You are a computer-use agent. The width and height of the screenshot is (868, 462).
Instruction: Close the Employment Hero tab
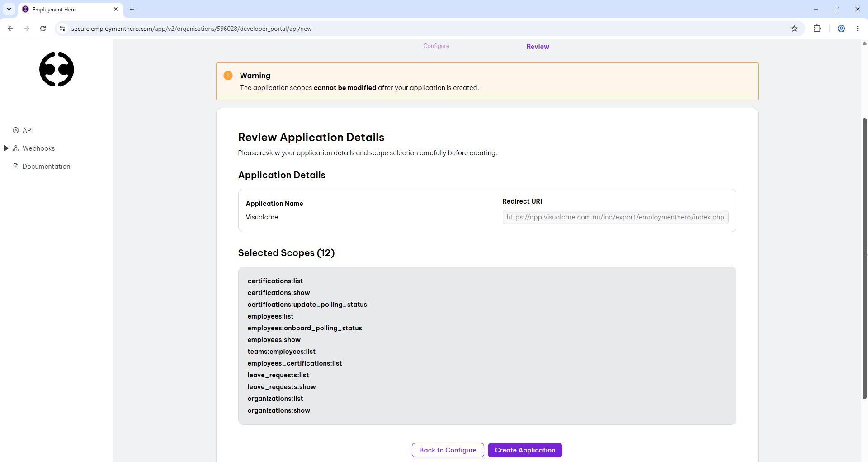point(116,9)
